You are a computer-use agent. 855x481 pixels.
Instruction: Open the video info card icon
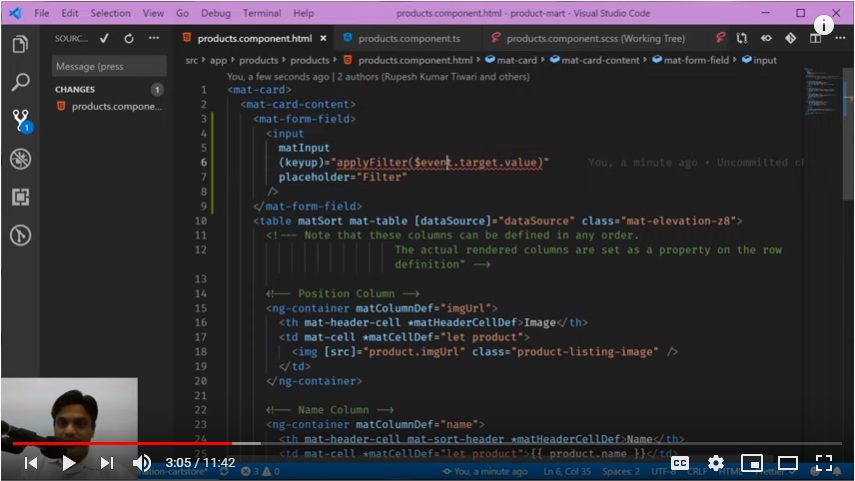coord(825,27)
